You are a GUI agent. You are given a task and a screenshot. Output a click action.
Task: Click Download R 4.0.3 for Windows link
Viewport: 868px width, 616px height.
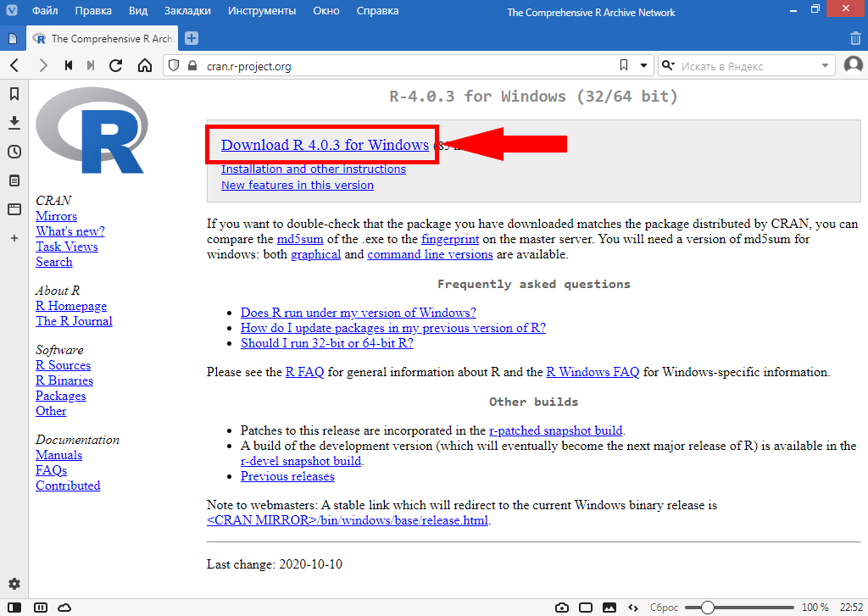pyautogui.click(x=325, y=145)
